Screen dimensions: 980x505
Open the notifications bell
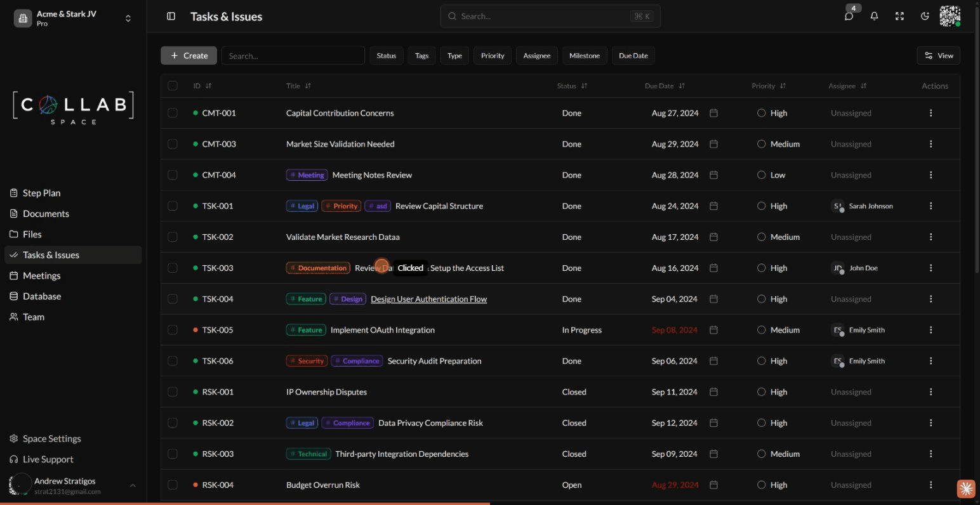(x=874, y=16)
